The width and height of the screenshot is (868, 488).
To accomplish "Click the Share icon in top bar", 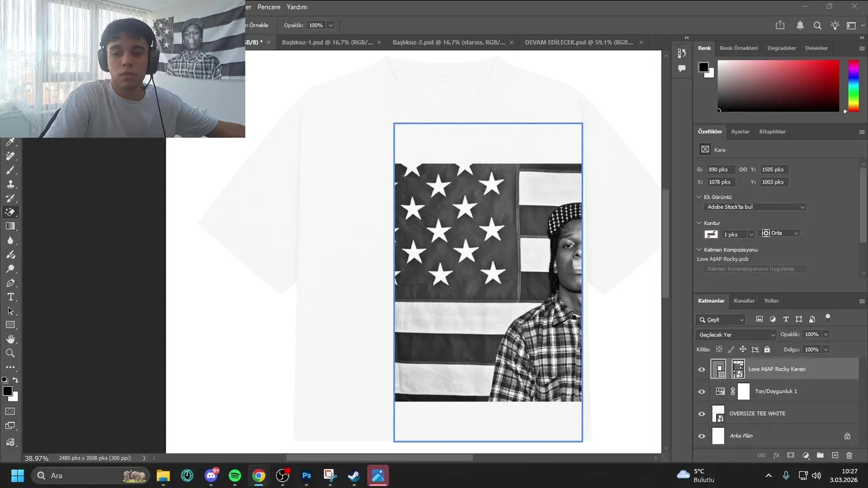I will 780,25.
